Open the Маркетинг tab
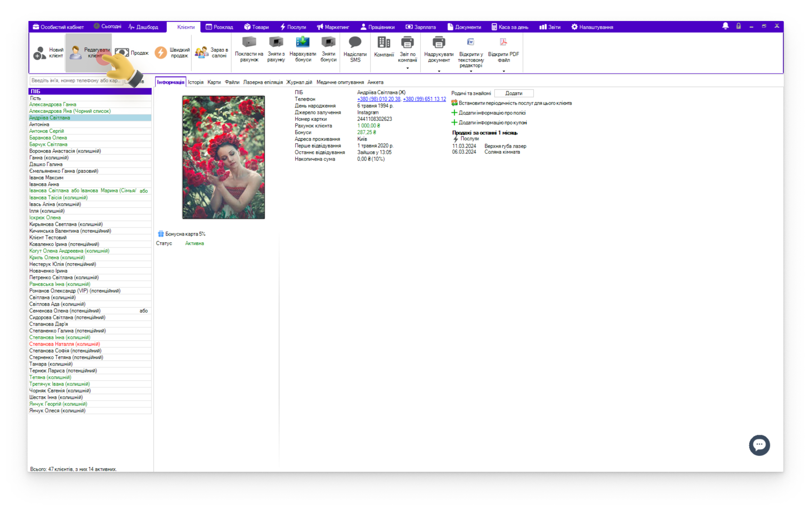Viewport: 812px width, 508px height. coord(333,27)
